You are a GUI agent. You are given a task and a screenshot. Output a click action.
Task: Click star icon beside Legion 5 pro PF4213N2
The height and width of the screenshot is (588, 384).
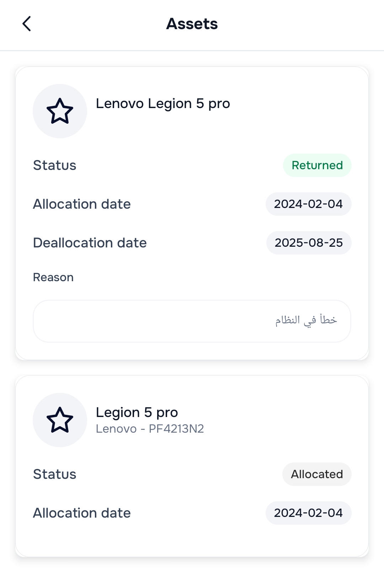(x=60, y=420)
